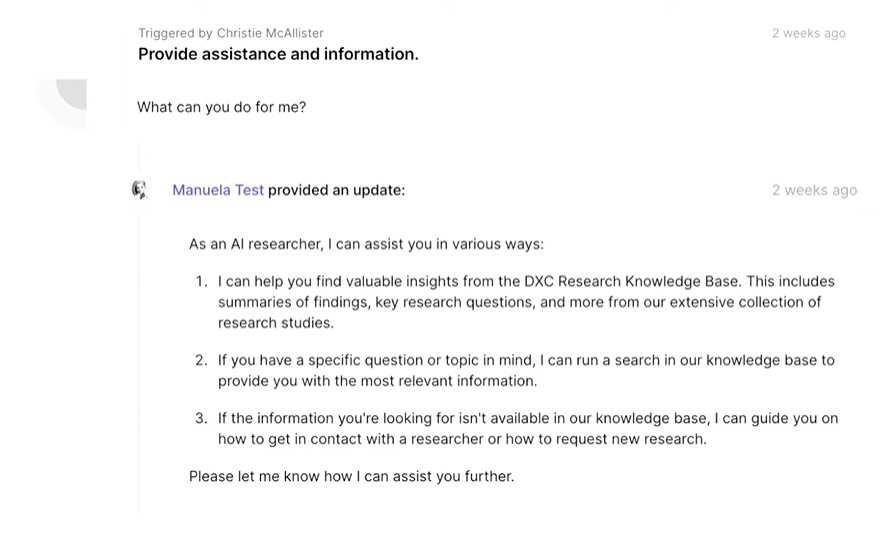The image size is (891, 552).
Task: Select the "What can you do for me?" message
Action: (221, 107)
